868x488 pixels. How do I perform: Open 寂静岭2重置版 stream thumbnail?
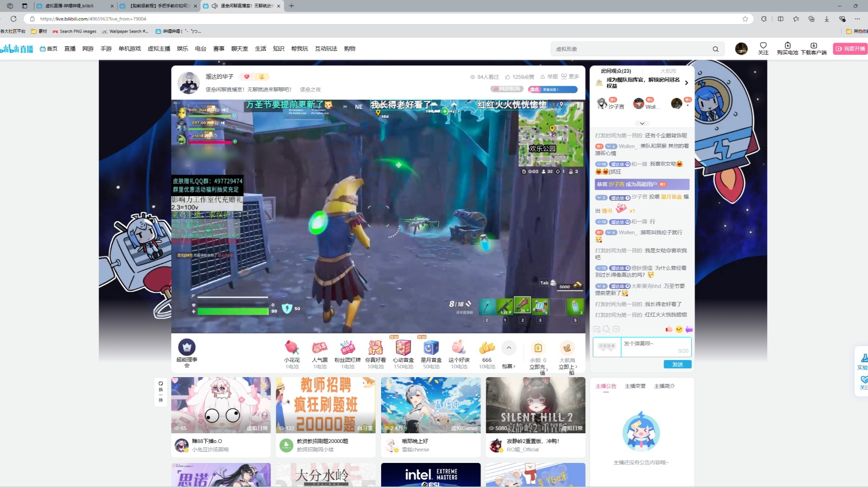(x=535, y=405)
